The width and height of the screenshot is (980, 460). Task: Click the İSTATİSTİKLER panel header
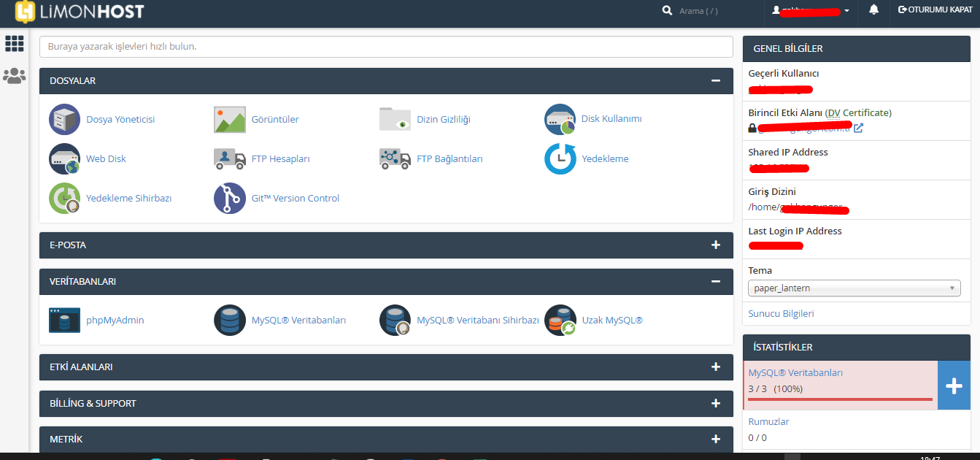[x=857, y=347]
